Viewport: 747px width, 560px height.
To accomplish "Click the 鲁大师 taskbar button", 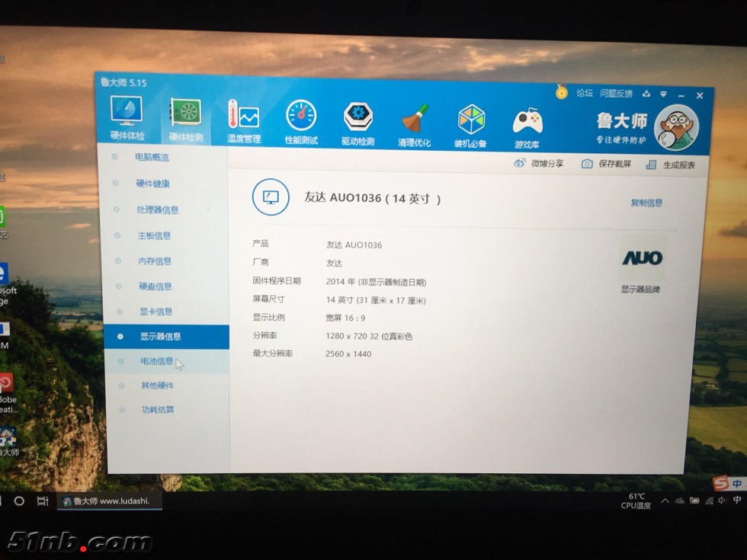I will click(110, 501).
